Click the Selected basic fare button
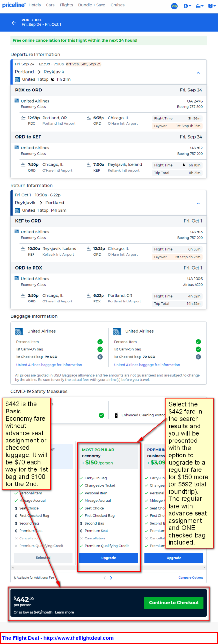Image resolution: width=218 pixels, height=644 pixels. tap(43, 558)
